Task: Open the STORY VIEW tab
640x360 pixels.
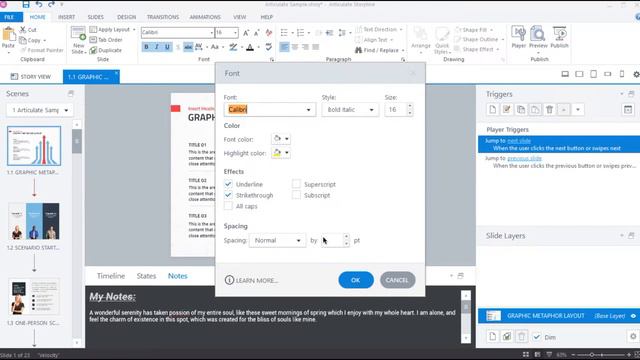Action: 31,76
